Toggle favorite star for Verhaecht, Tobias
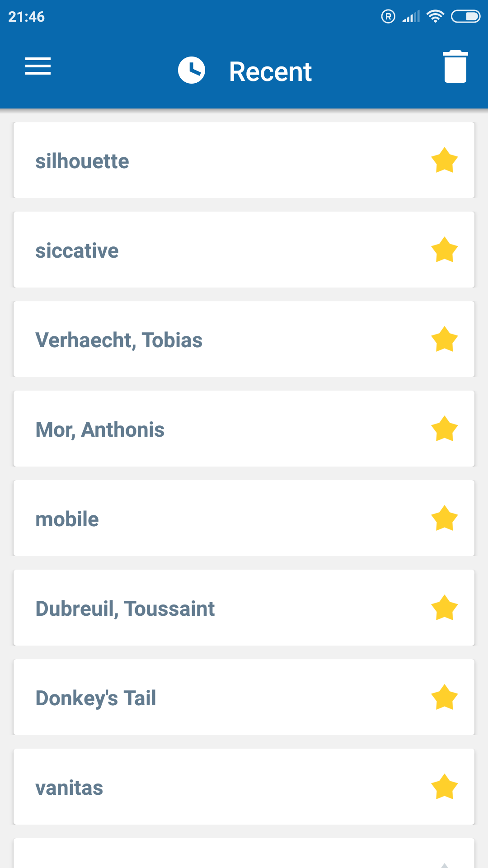488x868 pixels. point(445,339)
